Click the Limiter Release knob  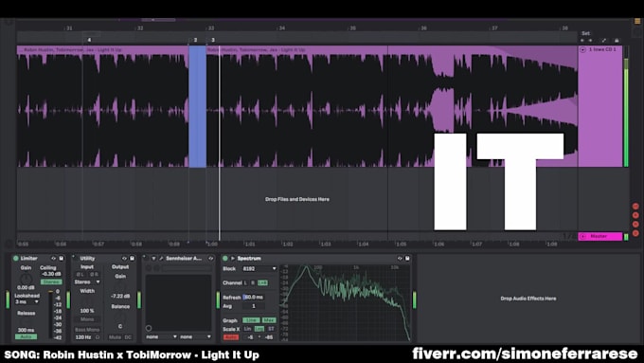click(x=26, y=322)
